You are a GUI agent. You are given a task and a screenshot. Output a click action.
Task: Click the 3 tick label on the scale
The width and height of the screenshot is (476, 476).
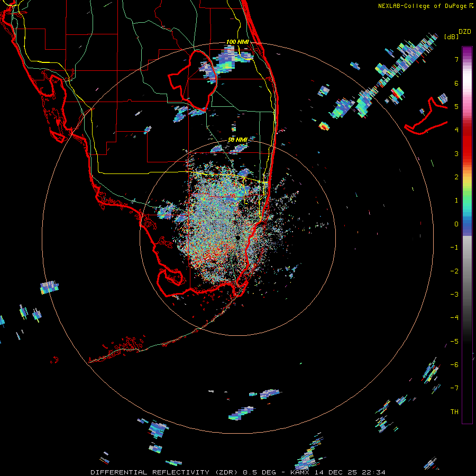[x=456, y=153]
